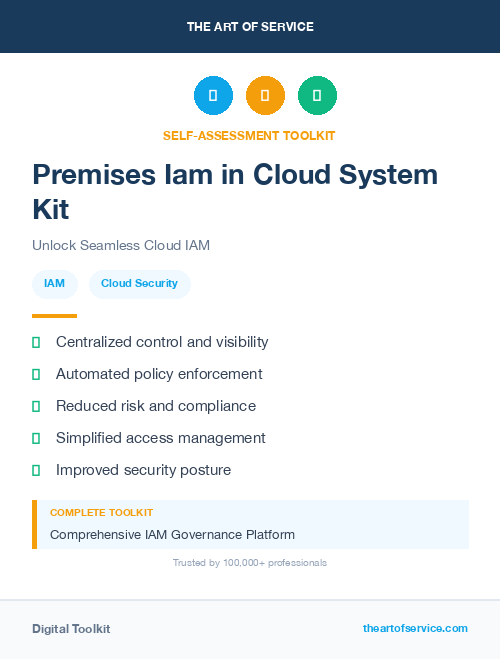This screenshot has width=500, height=659.
Task: Click bullet icon beside Reduced risk and compliance
Action: click(x=36, y=406)
